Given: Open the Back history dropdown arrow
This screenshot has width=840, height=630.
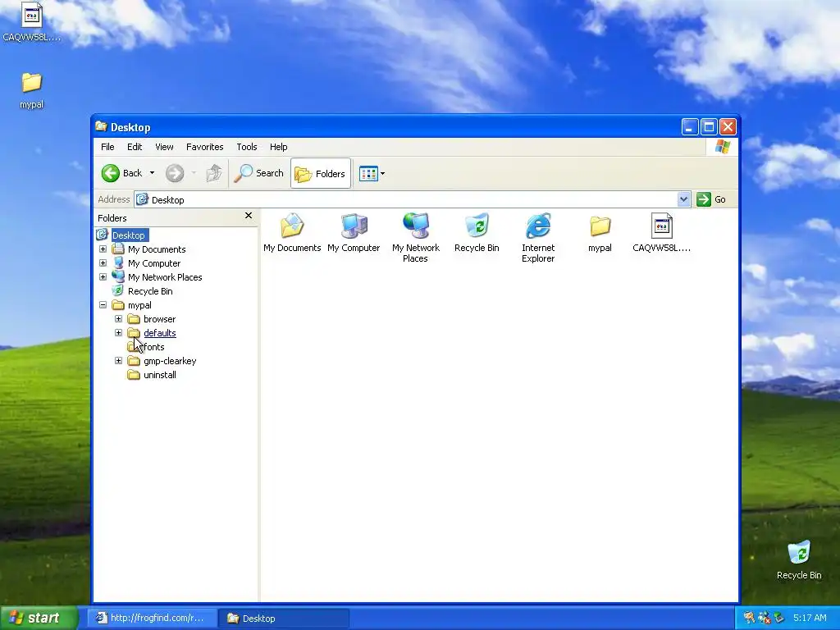Looking at the screenshot, I should click(x=152, y=173).
